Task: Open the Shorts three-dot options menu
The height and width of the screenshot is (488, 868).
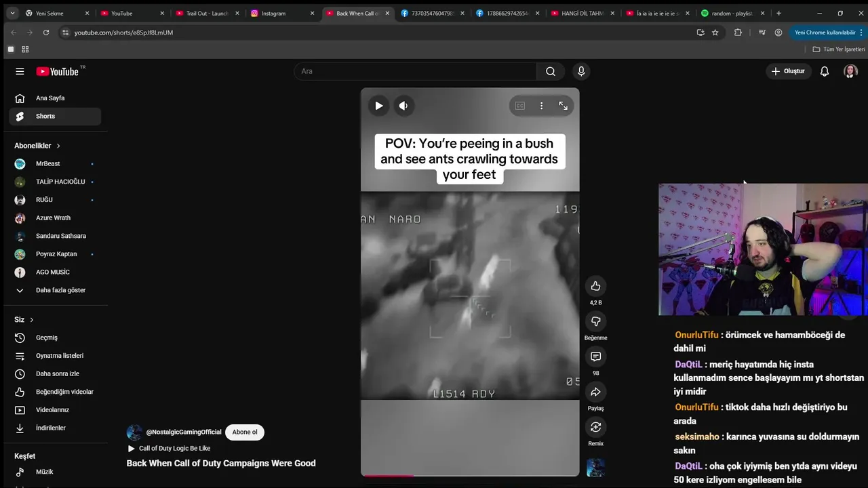Action: (x=541, y=106)
